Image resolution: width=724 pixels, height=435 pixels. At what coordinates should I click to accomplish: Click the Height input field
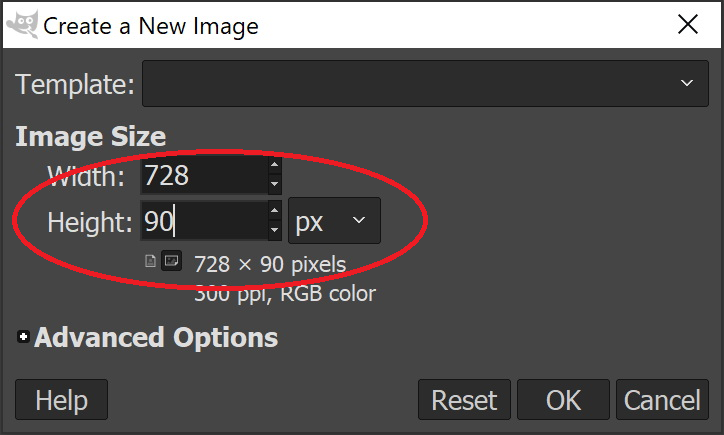pyautogui.click(x=203, y=221)
